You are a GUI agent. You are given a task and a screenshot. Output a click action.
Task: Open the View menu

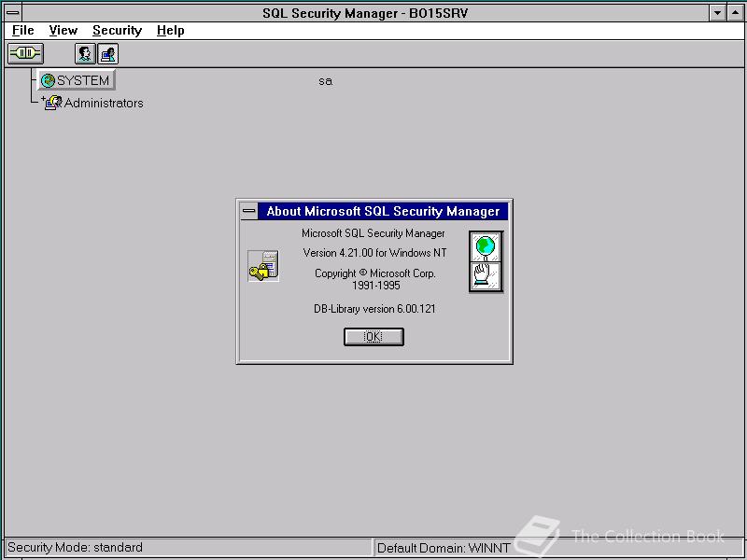coord(63,31)
